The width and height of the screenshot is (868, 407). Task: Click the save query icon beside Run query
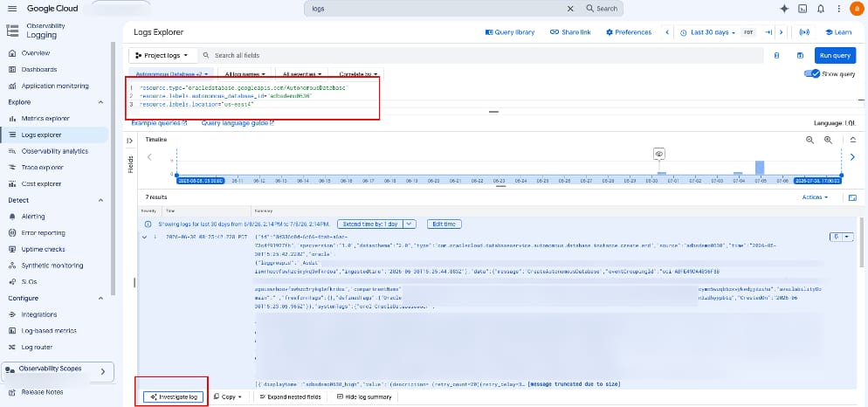click(800, 55)
